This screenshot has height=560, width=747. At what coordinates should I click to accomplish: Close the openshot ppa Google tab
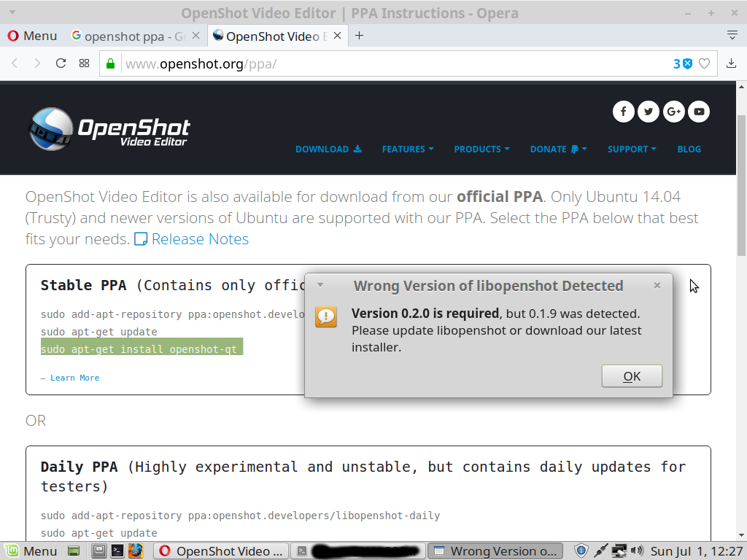click(x=196, y=36)
